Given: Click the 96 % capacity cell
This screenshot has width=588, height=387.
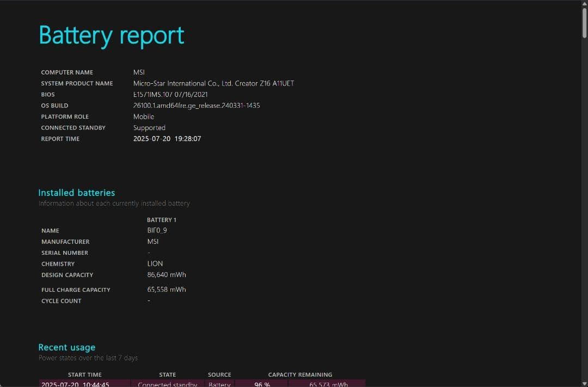Looking at the screenshot, I should click(x=262, y=384).
